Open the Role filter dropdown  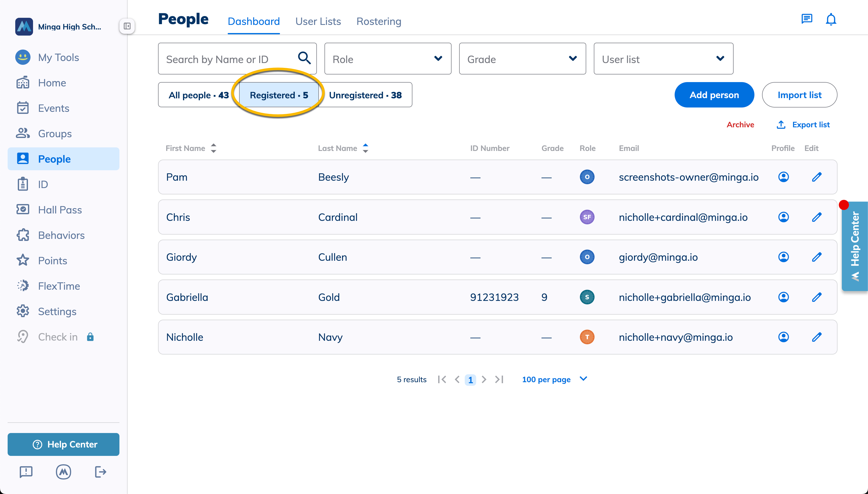point(388,59)
